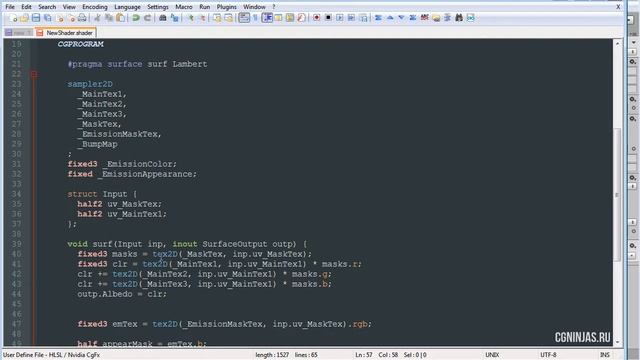Click the Replace icon

click(175, 18)
